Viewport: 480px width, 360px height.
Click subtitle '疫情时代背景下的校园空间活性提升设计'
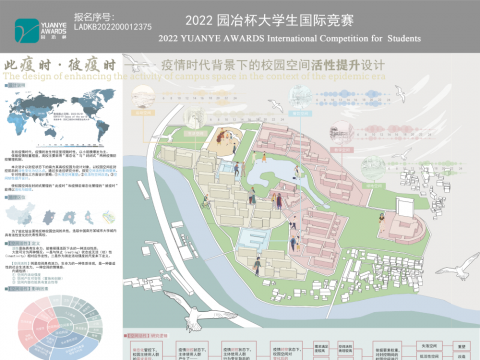coord(273,65)
